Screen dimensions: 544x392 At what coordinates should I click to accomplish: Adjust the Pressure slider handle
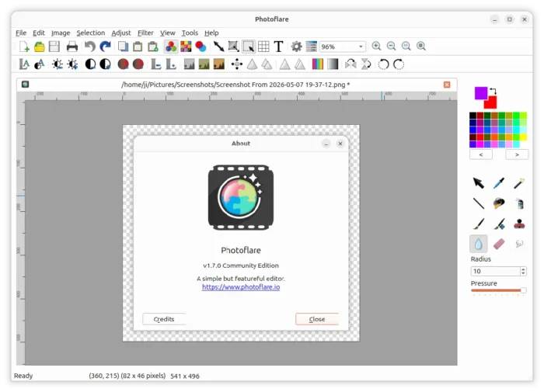(523, 290)
